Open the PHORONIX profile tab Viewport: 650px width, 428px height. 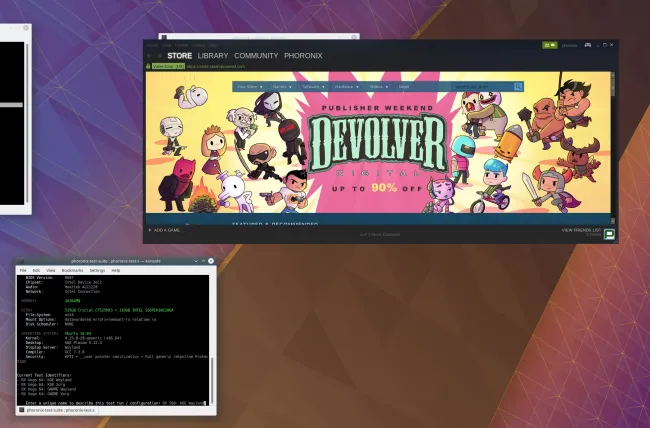[303, 56]
